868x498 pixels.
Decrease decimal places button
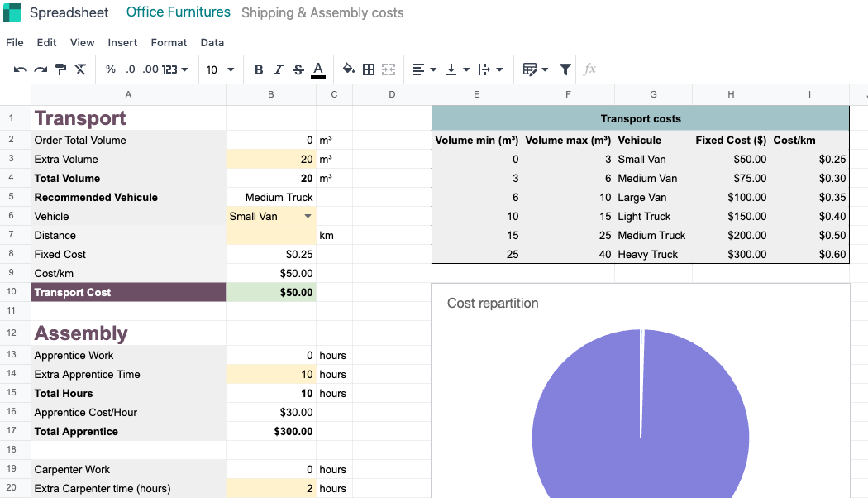[x=130, y=69]
